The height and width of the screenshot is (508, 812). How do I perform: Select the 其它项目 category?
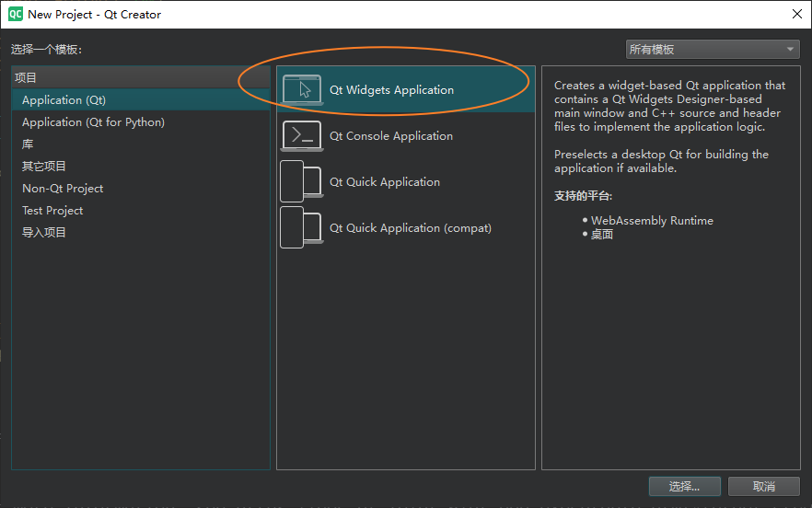click(x=141, y=167)
